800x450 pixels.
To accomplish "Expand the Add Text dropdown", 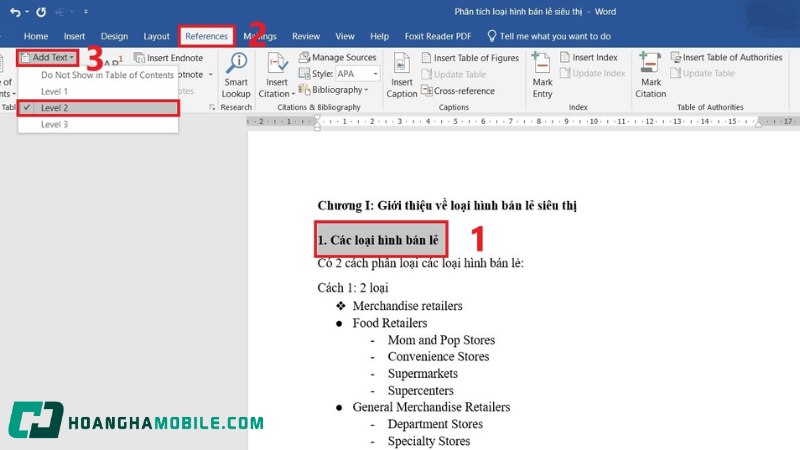I will 49,58.
